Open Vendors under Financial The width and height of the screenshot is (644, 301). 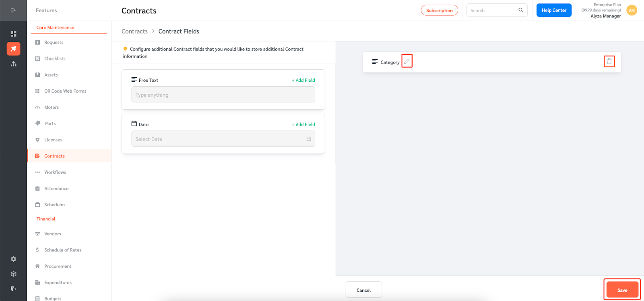pyautogui.click(x=53, y=234)
